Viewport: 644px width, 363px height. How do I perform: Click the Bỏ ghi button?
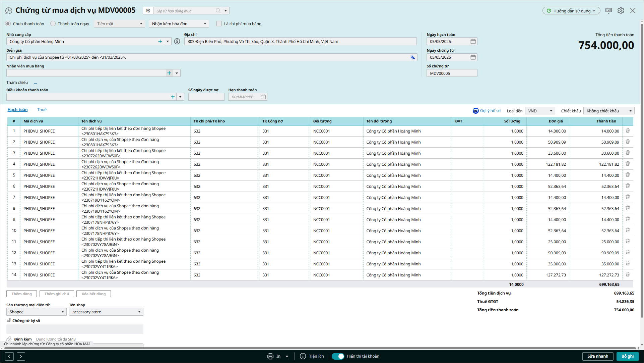tap(627, 356)
